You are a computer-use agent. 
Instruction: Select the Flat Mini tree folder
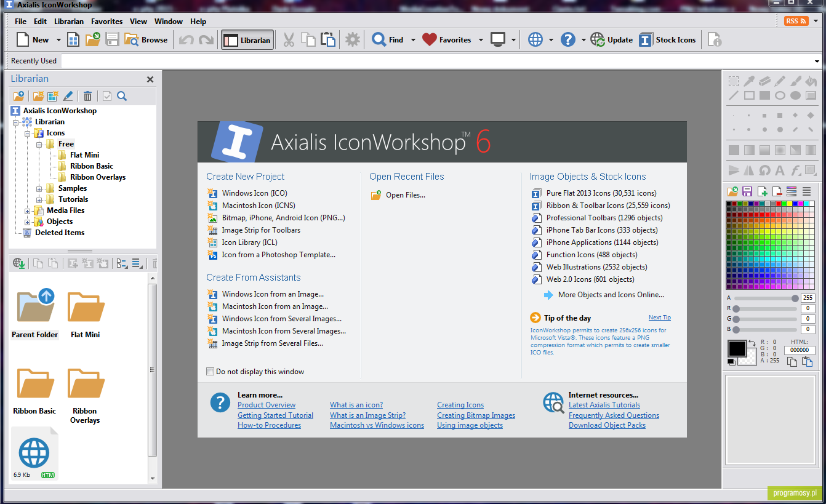(84, 155)
